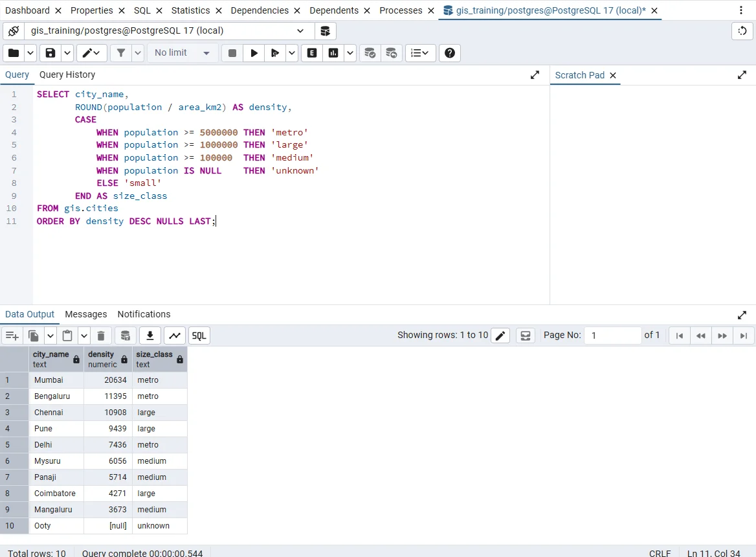Viewport: 756px width, 557px height.
Task: Open the Messages tab
Action: (x=86, y=314)
